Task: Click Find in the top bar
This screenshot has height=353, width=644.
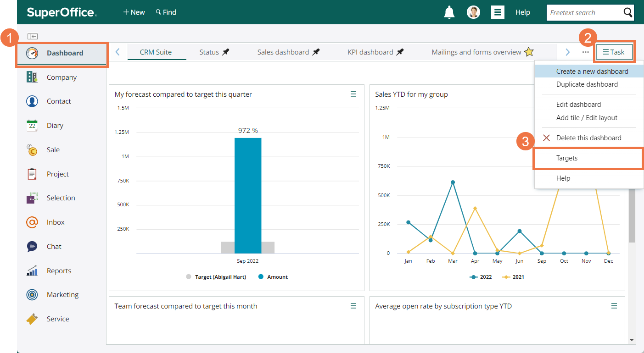Action: pos(166,12)
